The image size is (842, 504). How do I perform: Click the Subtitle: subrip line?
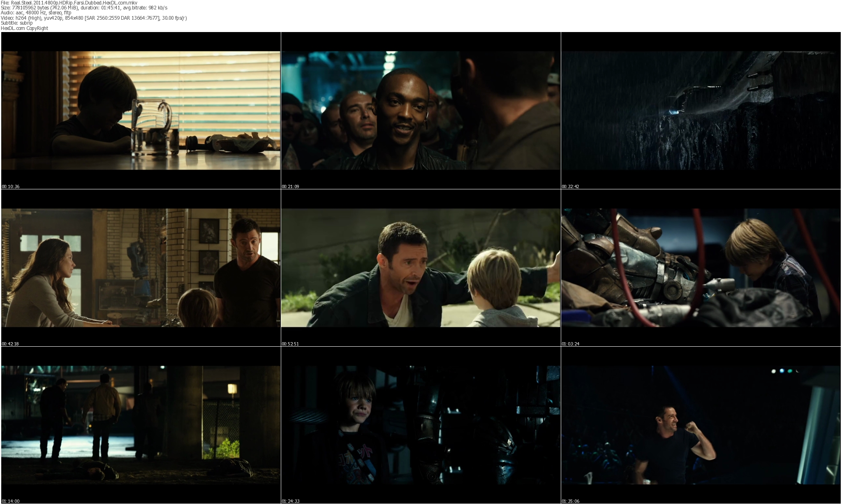[x=16, y=23]
